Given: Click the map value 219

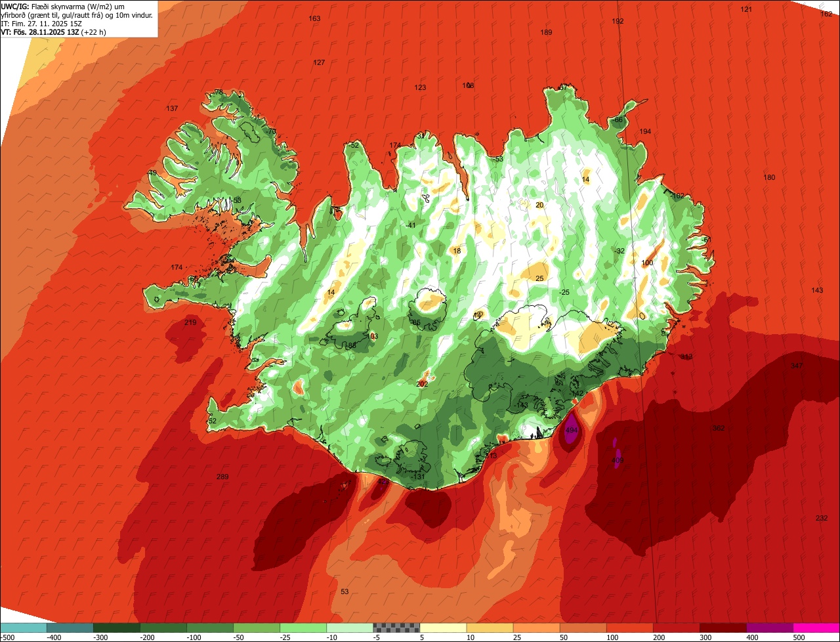Looking at the screenshot, I should click(190, 322).
